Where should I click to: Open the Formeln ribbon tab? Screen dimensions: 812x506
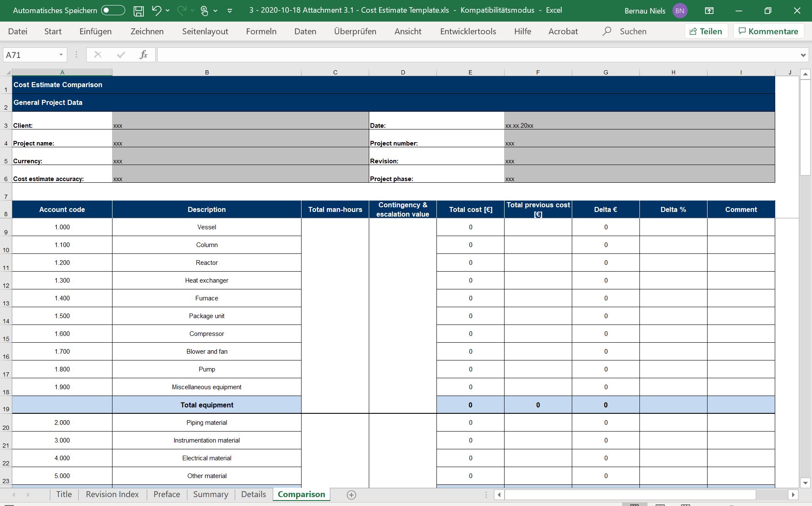click(x=261, y=31)
